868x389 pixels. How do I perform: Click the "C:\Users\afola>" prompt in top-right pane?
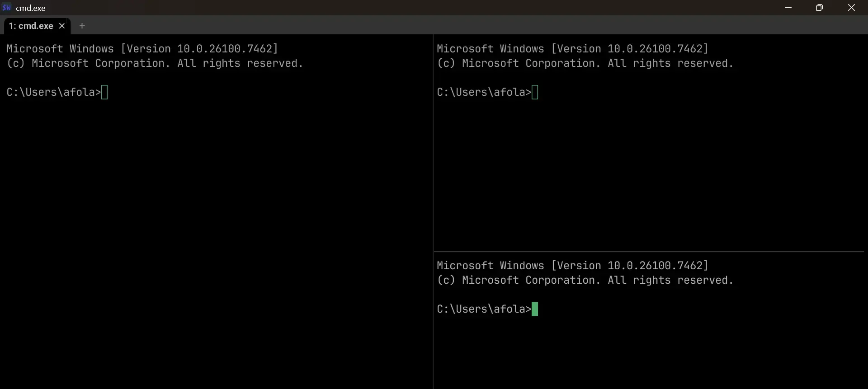tap(484, 92)
